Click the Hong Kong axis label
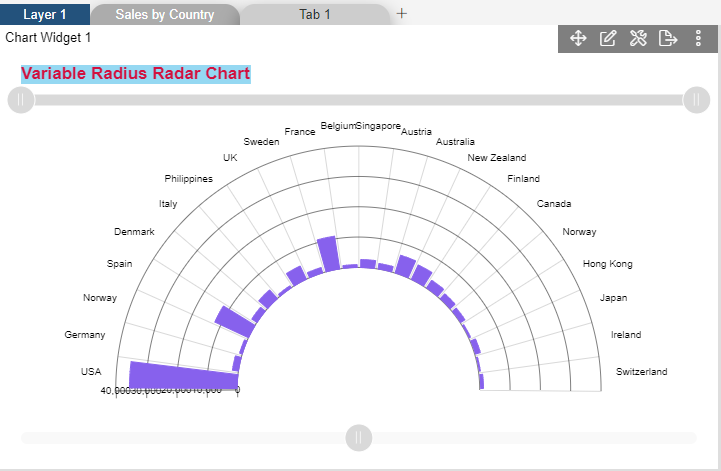Image resolution: width=721 pixels, height=471 pixels. point(607,264)
